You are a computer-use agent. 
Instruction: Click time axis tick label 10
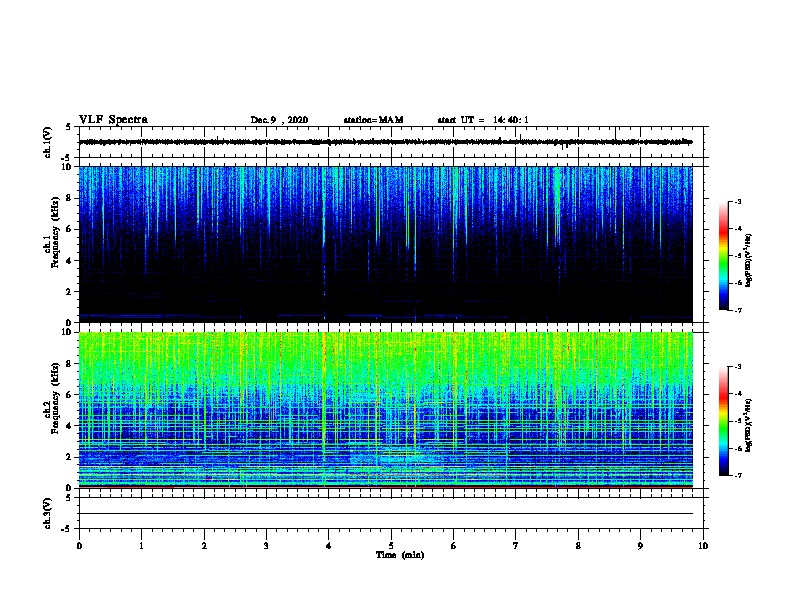703,546
